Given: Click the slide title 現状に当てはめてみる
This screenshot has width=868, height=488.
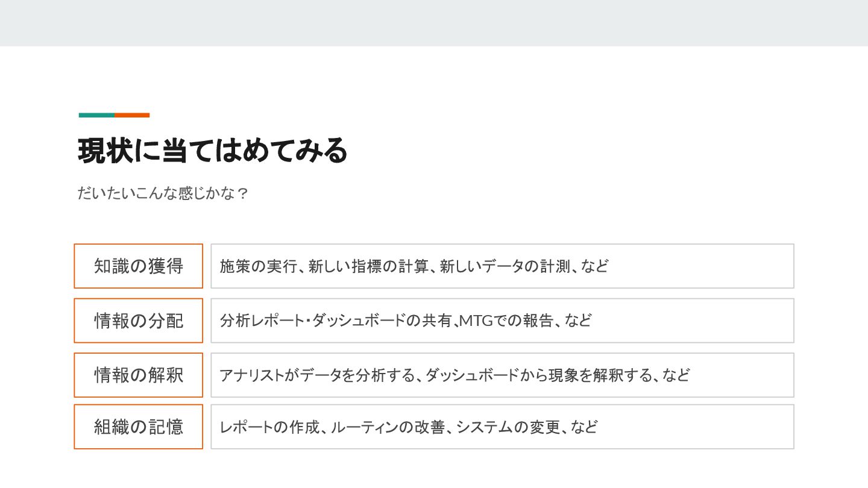Looking at the screenshot, I should click(213, 151).
